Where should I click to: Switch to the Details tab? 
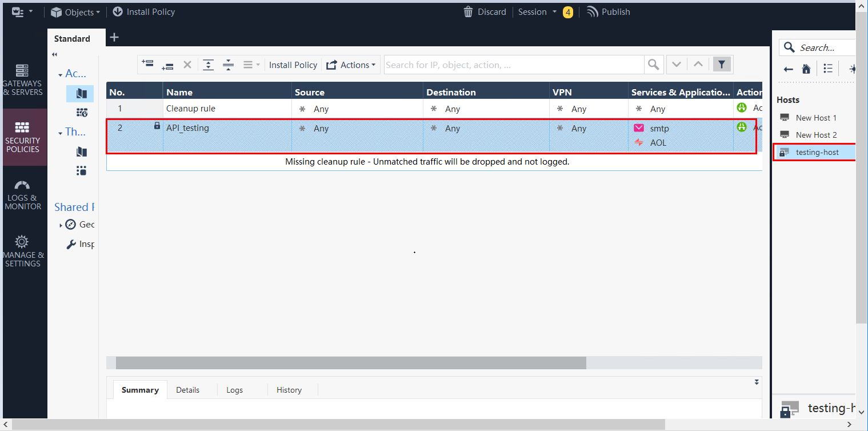point(188,389)
